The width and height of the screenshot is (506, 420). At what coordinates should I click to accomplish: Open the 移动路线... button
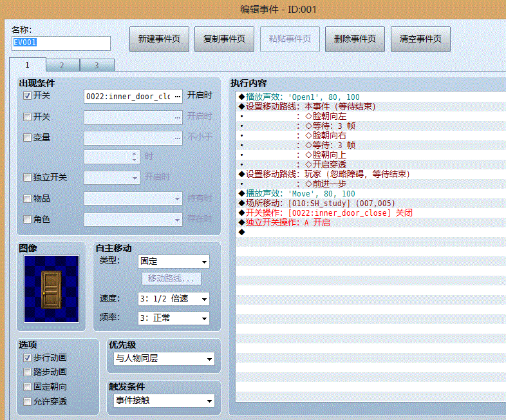point(171,278)
